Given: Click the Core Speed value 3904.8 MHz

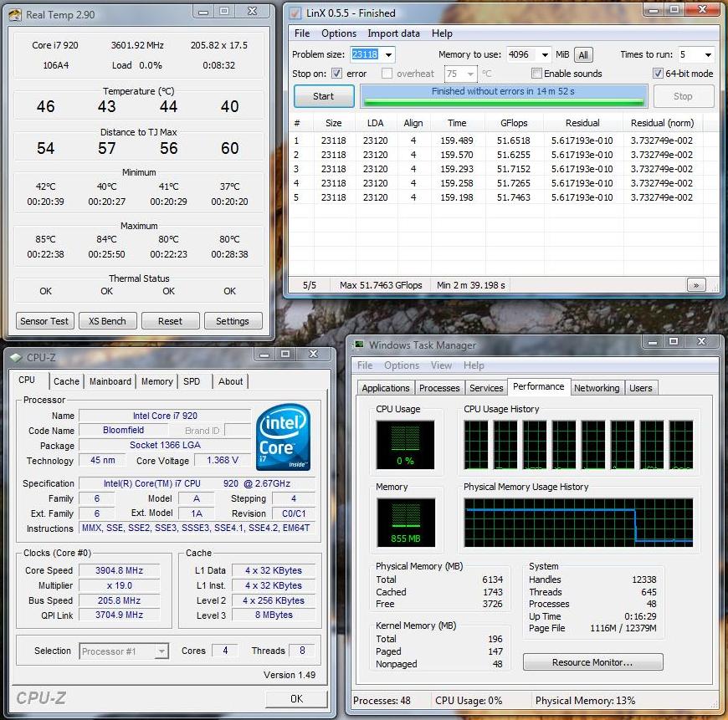Looking at the screenshot, I should [x=120, y=570].
